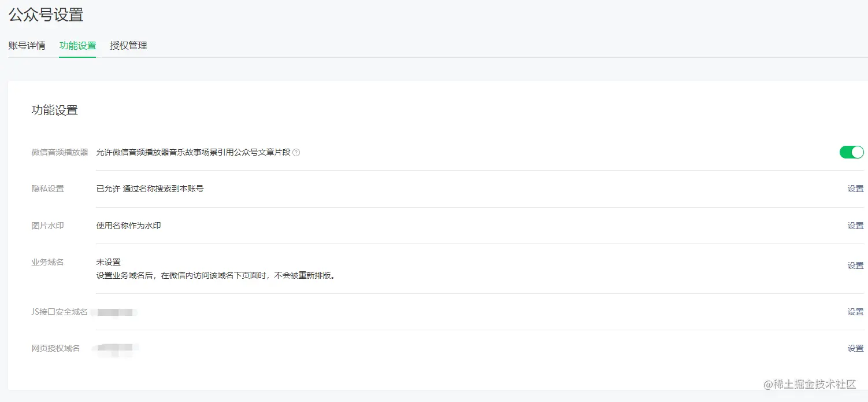
Task: Click the 允许微信音频播放器 description text
Action: click(x=193, y=152)
